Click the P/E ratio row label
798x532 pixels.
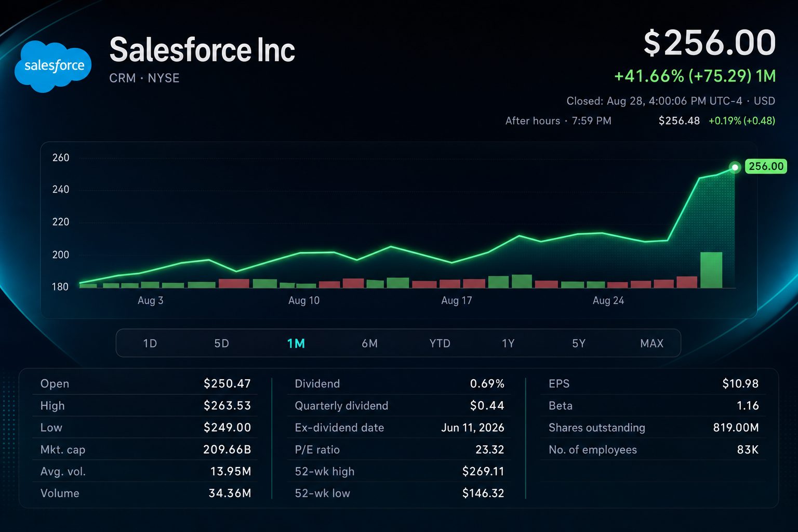317,449
